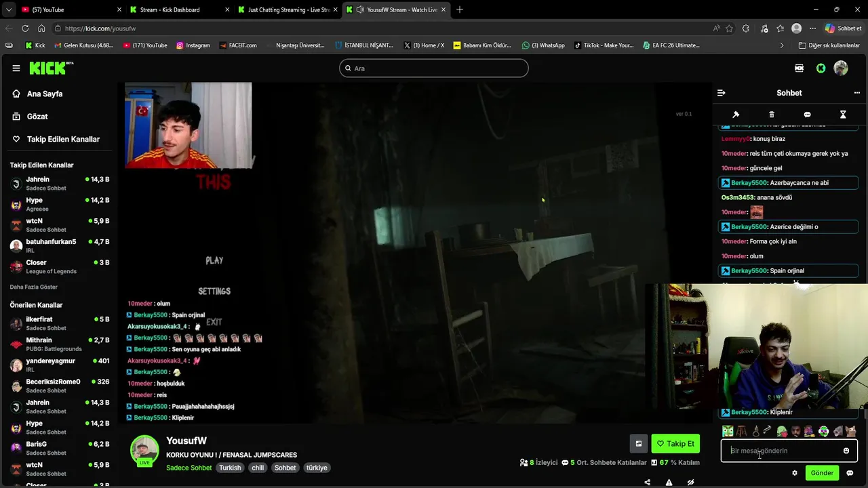Click the Turkish tag

coord(230,468)
